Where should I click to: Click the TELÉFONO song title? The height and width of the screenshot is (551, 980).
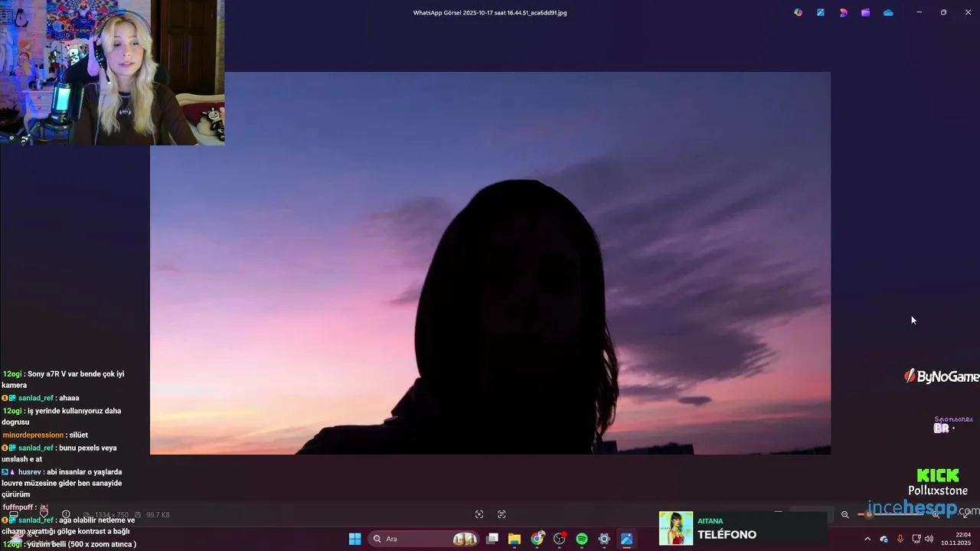point(727,535)
